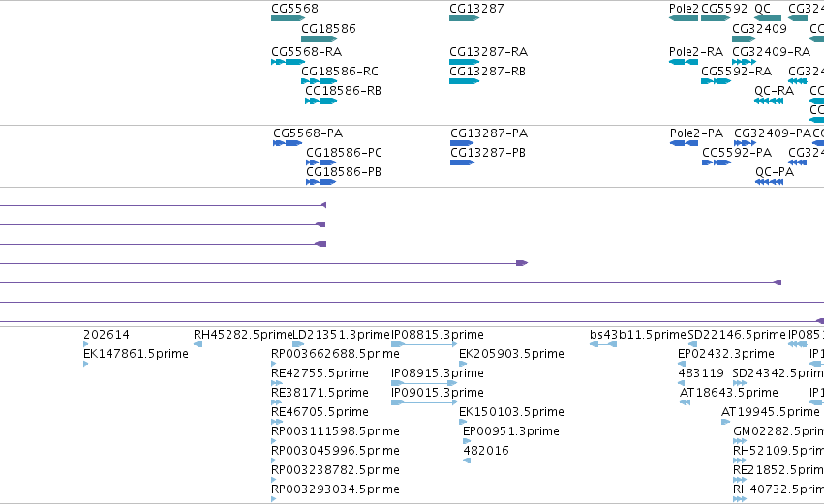This screenshot has width=824, height=504.
Task: Open EST IP09015.3prime
Action: pos(438,393)
